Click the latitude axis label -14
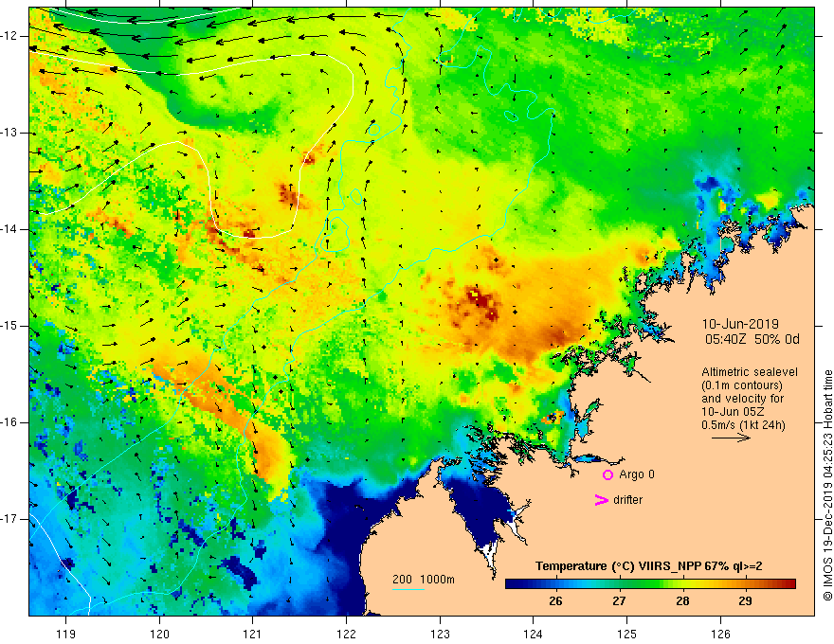 (x=10, y=229)
